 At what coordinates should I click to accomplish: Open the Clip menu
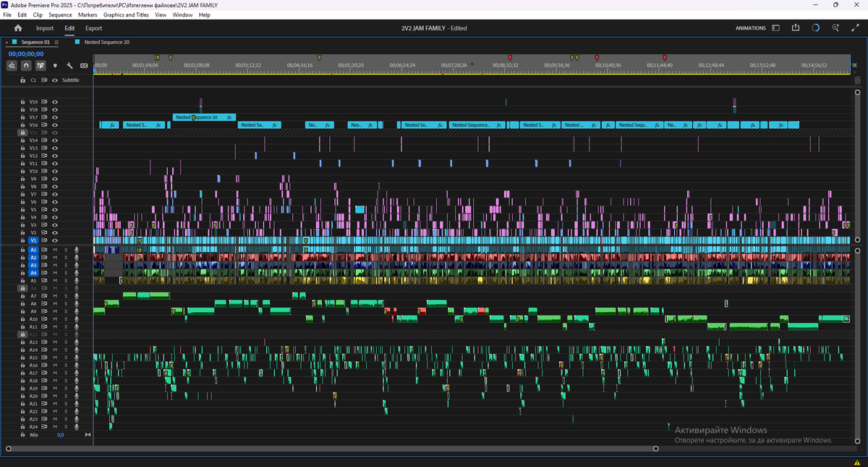(x=38, y=14)
